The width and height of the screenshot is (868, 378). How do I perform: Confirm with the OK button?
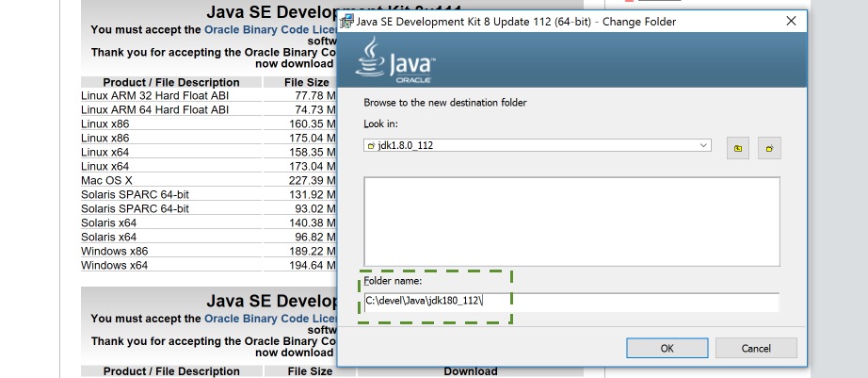[x=667, y=348]
